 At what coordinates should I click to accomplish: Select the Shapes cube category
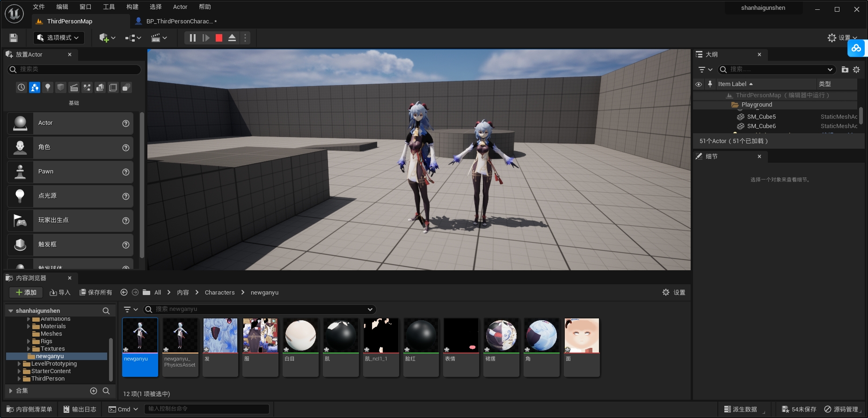click(61, 87)
